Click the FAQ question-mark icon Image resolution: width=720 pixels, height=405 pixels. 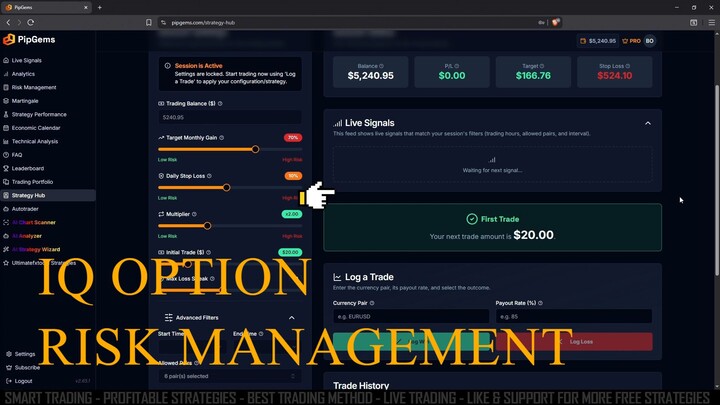[x=6, y=155]
